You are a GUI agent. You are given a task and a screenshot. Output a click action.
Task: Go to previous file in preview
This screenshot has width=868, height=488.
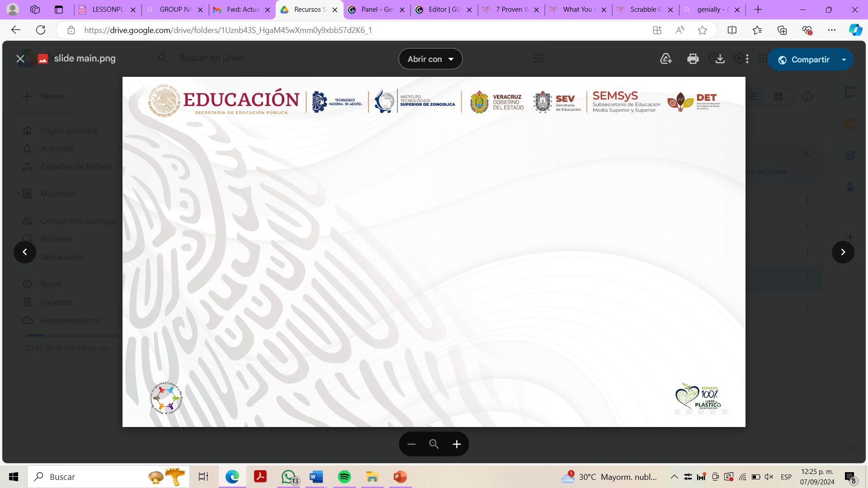25,252
